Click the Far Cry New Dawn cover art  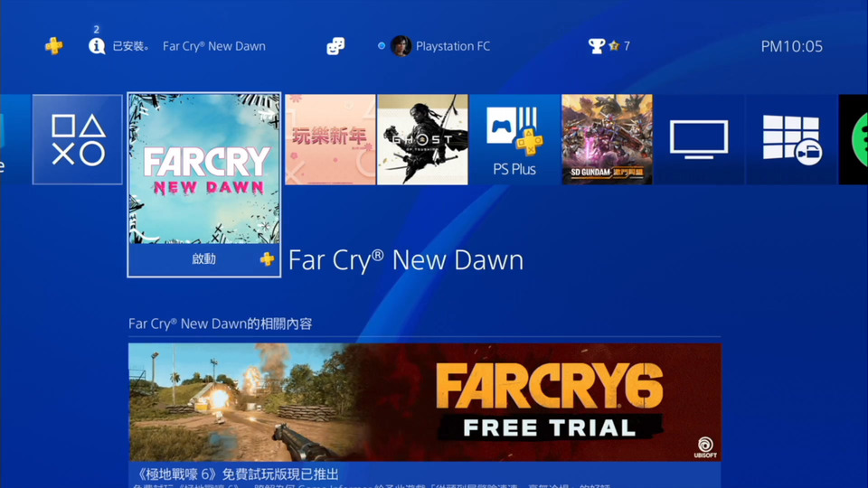(204, 169)
